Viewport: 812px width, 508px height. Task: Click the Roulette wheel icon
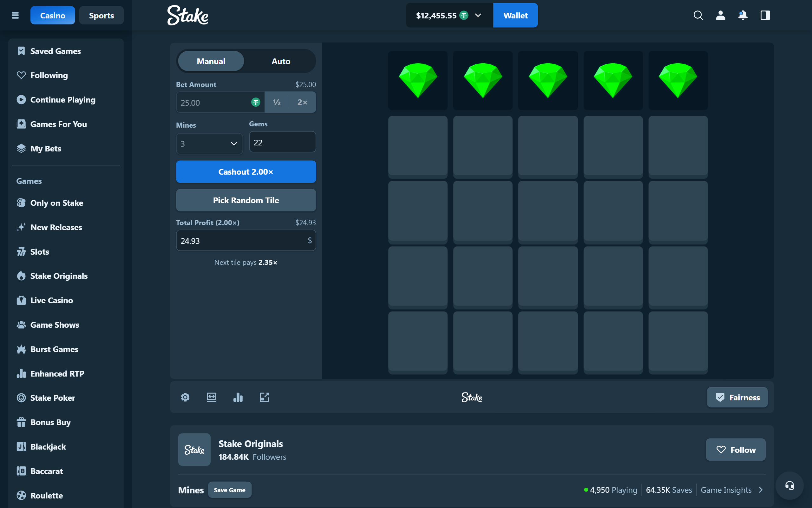pos(21,495)
